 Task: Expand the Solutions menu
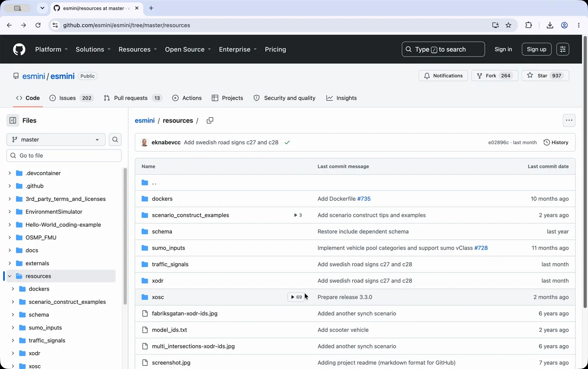(93, 49)
